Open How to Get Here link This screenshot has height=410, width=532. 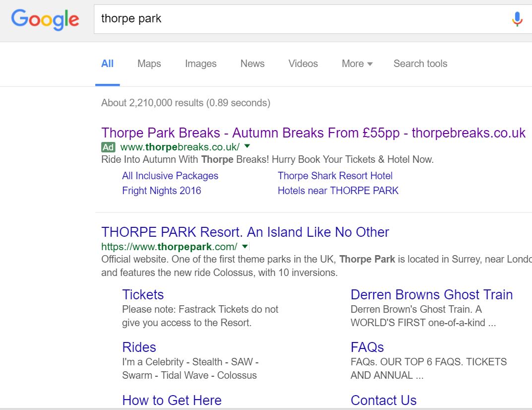click(172, 400)
